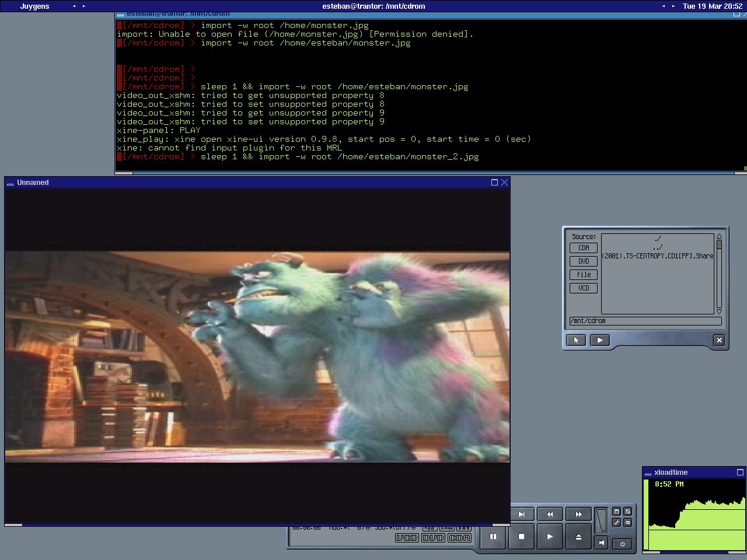The width and height of the screenshot is (747, 560).
Task: Click the right arrow beside the clock
Action: [x=673, y=6]
